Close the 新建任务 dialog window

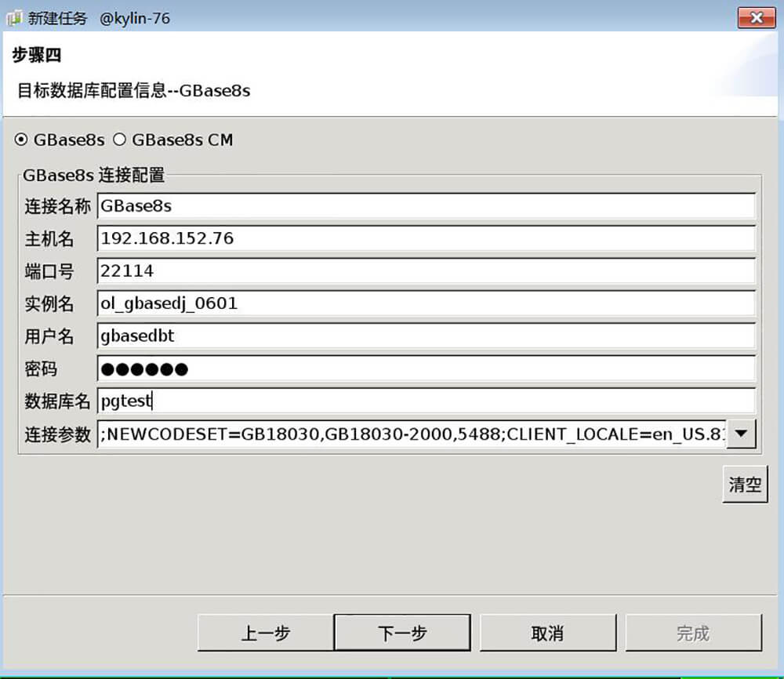point(757,18)
